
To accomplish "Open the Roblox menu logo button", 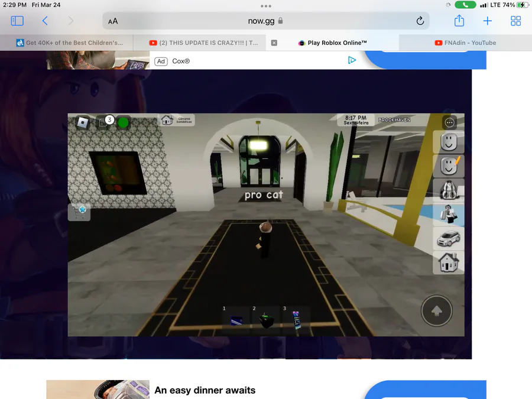I will tap(82, 122).
